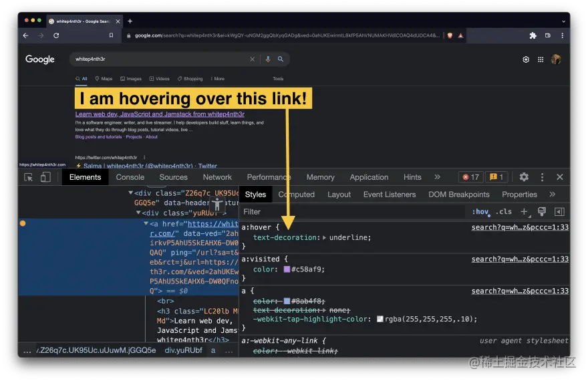Toggle computed styles sidebar icon

(x=559, y=212)
